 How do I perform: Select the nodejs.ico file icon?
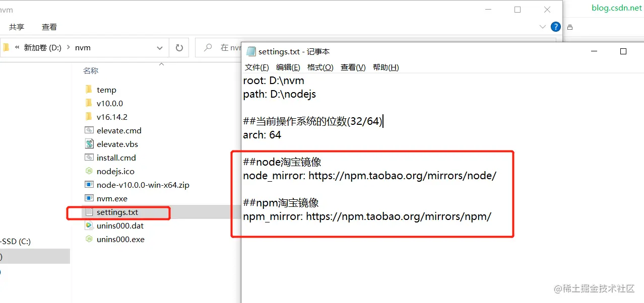click(88, 171)
